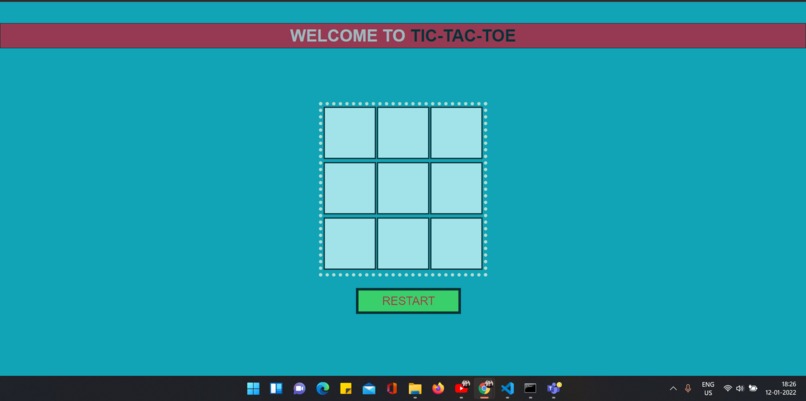Image resolution: width=806 pixels, height=401 pixels.
Task: Open Wi-Fi network settings in tray
Action: point(727,389)
